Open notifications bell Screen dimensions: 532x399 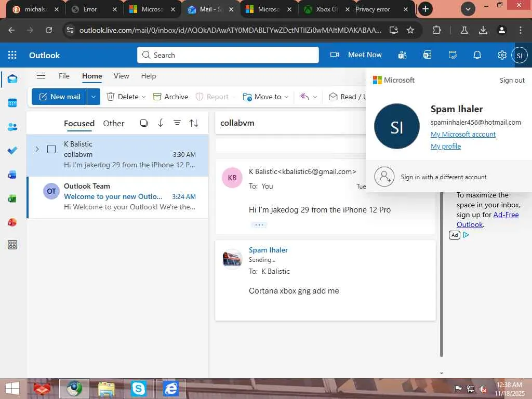click(477, 55)
